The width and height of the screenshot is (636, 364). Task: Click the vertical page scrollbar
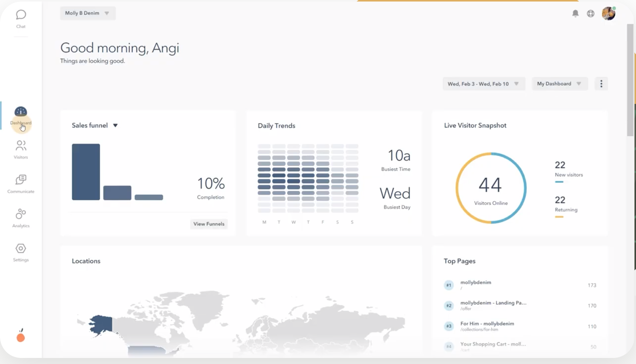tap(630, 80)
